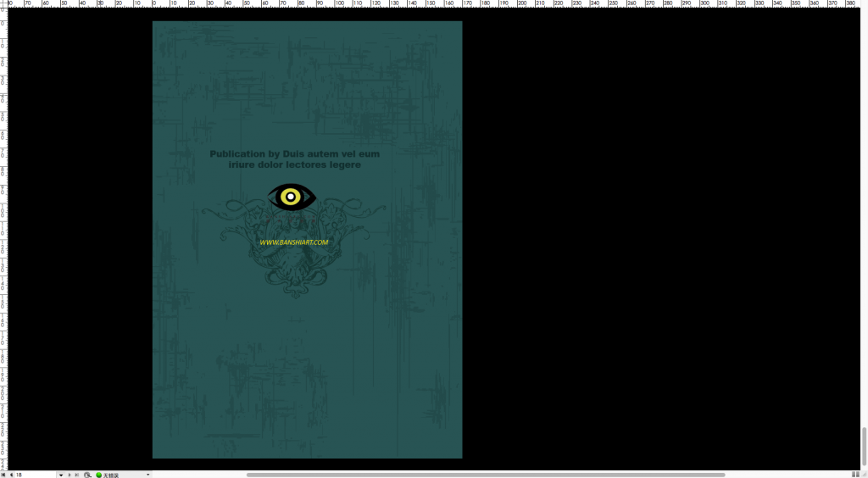Click the horizontal scrollbar thumb

(485, 475)
